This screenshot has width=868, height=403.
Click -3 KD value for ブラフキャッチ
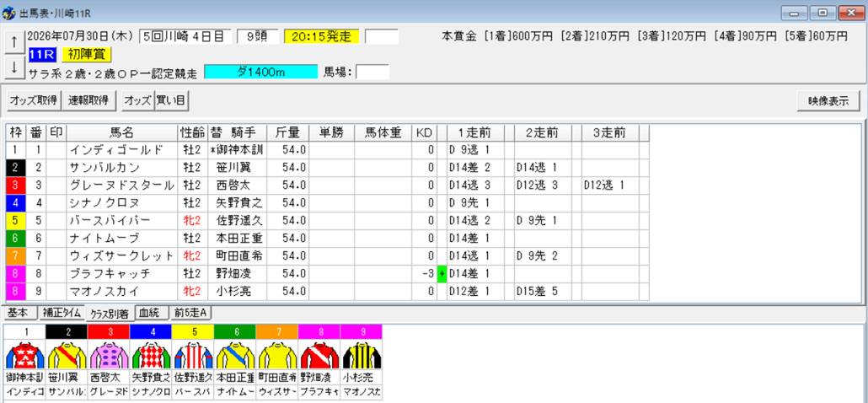click(426, 273)
